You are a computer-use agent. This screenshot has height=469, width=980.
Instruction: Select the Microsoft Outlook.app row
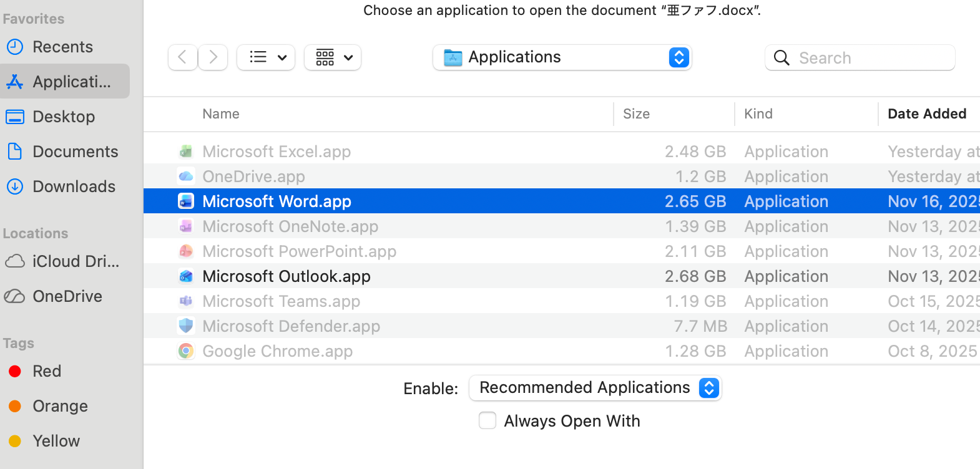[562, 276]
